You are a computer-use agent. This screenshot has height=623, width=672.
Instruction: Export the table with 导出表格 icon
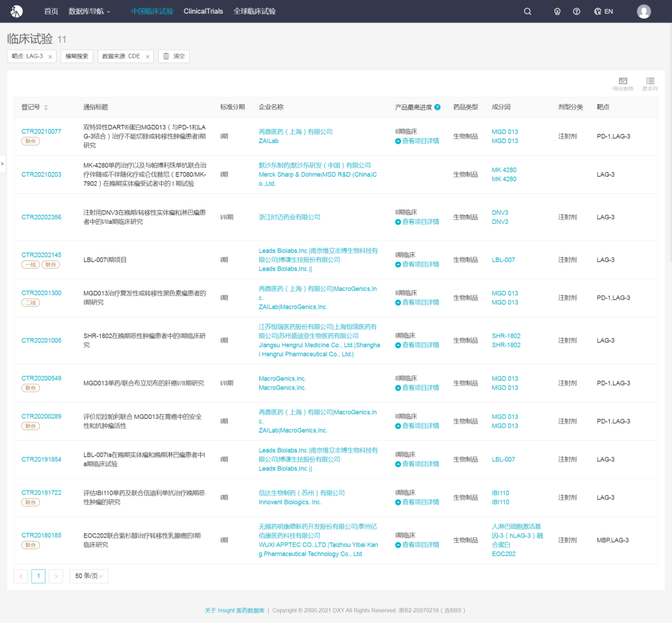click(x=623, y=84)
